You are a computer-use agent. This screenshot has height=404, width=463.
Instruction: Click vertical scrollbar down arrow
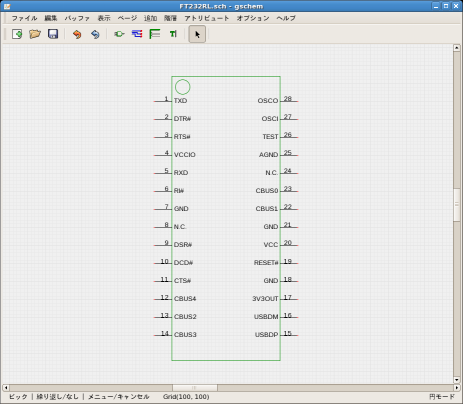pyautogui.click(x=457, y=380)
